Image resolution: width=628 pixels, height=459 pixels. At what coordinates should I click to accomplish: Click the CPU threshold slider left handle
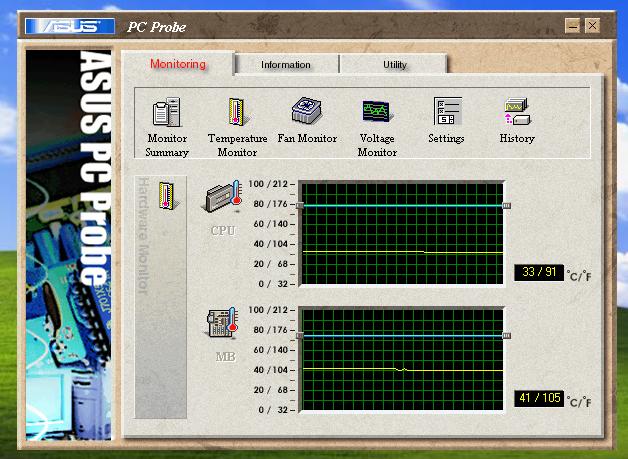[x=300, y=205]
